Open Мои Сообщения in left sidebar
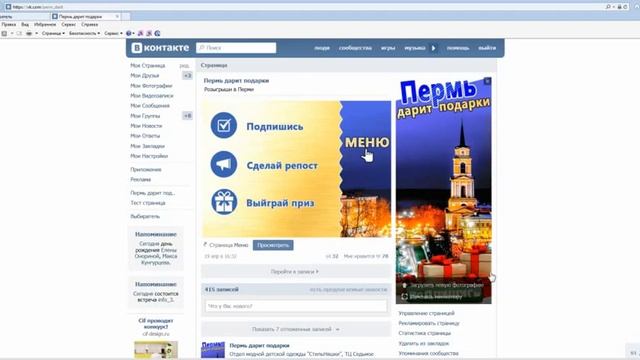Screen dimensions: 640x360 150,106
